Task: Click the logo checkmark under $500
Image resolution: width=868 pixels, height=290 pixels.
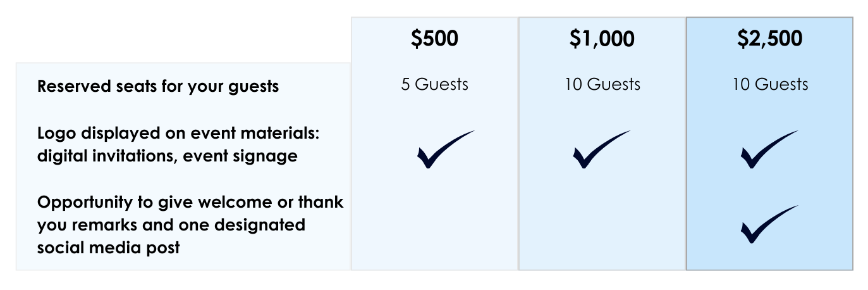Action: 444,149
